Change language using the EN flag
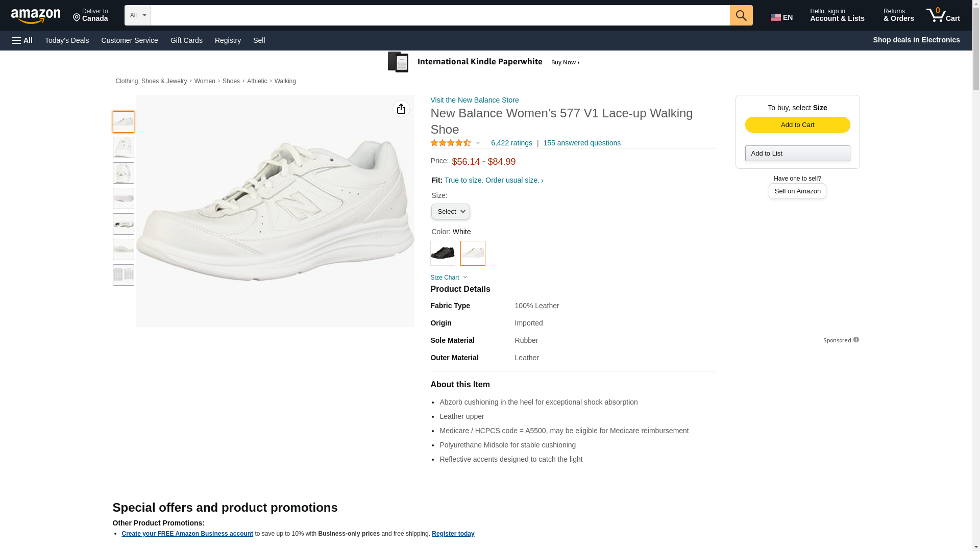Viewport: 980px width, 551px height. point(781,17)
